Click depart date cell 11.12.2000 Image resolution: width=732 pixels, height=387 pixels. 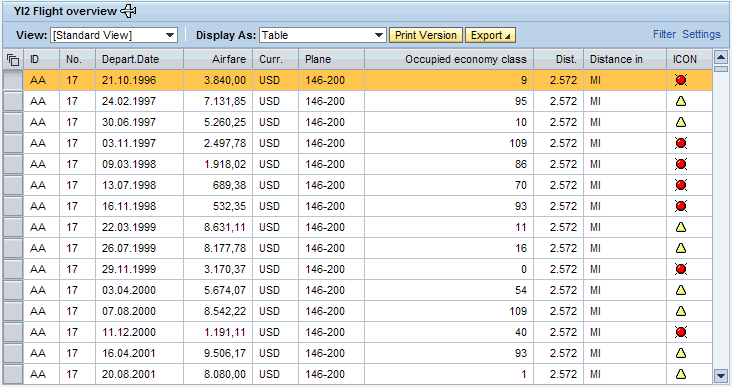tap(140, 332)
